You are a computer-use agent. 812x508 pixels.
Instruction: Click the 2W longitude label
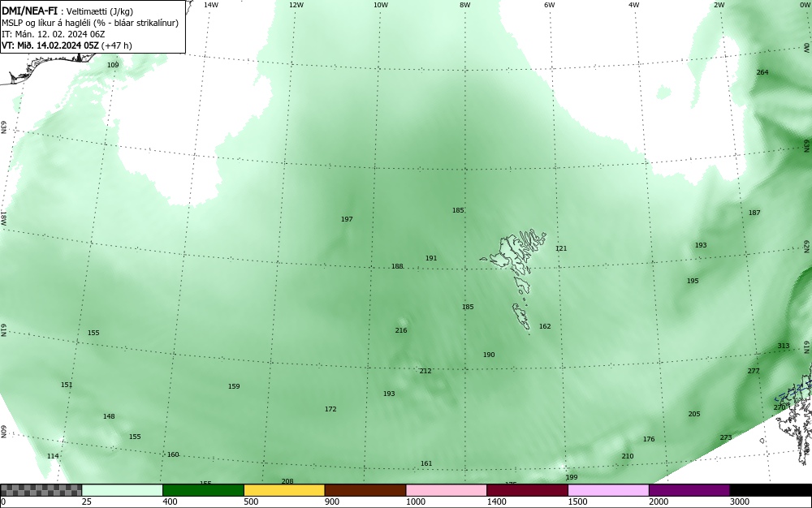[x=719, y=5]
